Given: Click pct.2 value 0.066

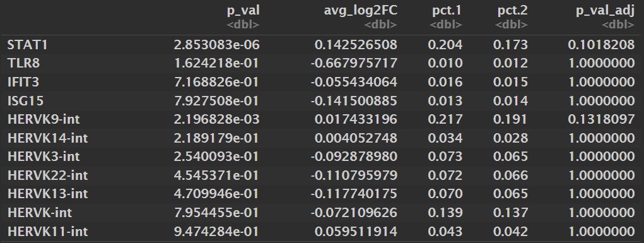Looking at the screenshot, I should 510,175.
